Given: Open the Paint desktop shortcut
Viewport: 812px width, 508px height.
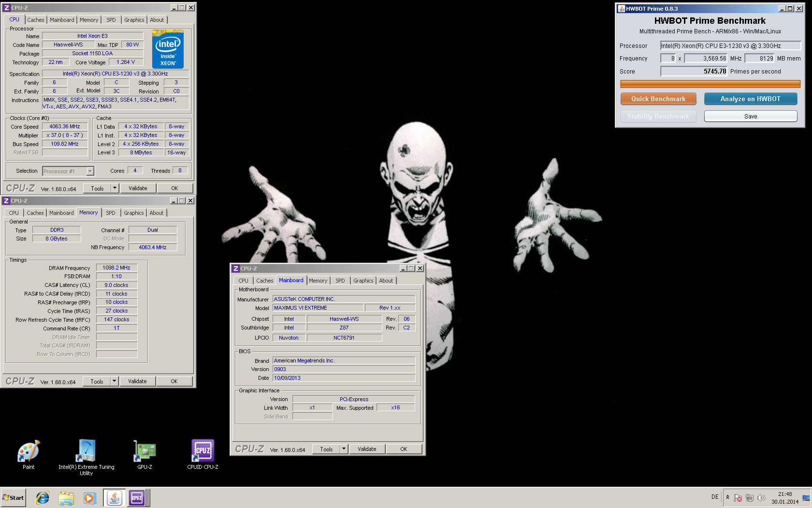Looking at the screenshot, I should click(29, 455).
